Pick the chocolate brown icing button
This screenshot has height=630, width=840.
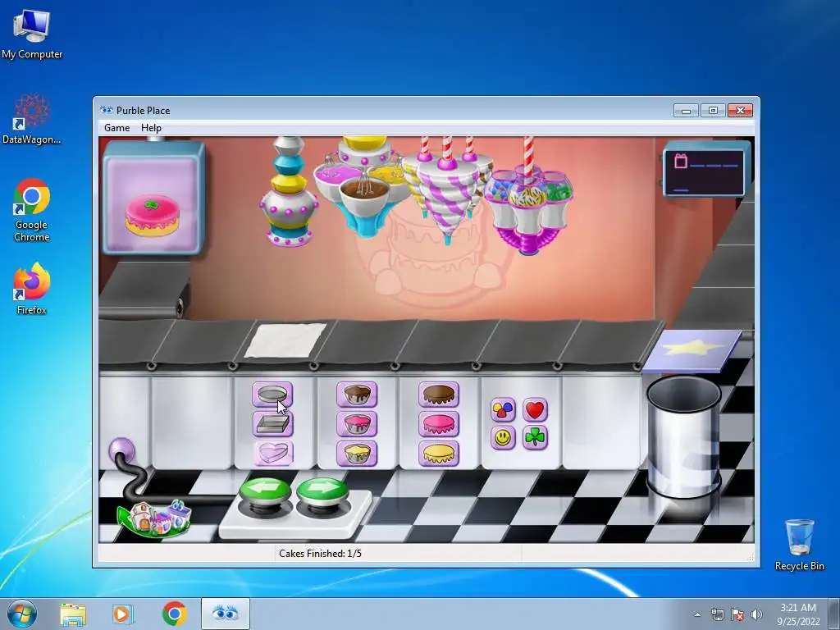click(x=439, y=395)
